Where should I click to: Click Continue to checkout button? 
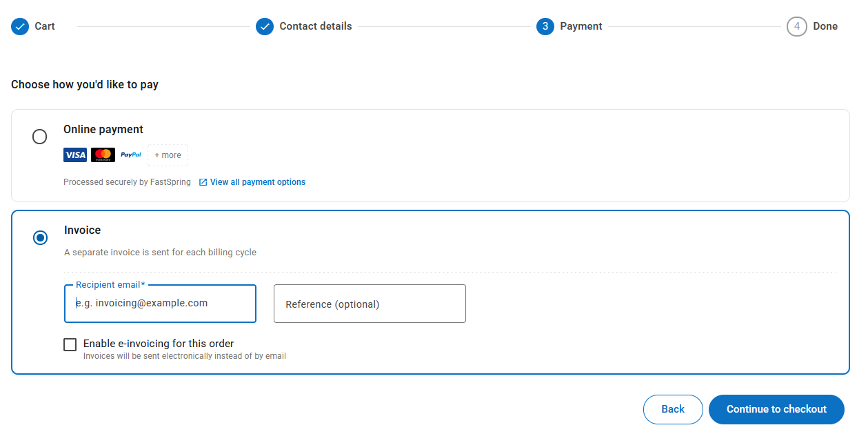tap(776, 409)
